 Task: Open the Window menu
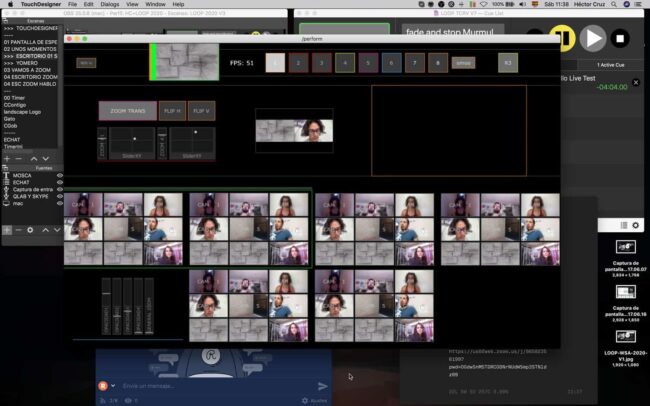pyautogui.click(x=155, y=5)
